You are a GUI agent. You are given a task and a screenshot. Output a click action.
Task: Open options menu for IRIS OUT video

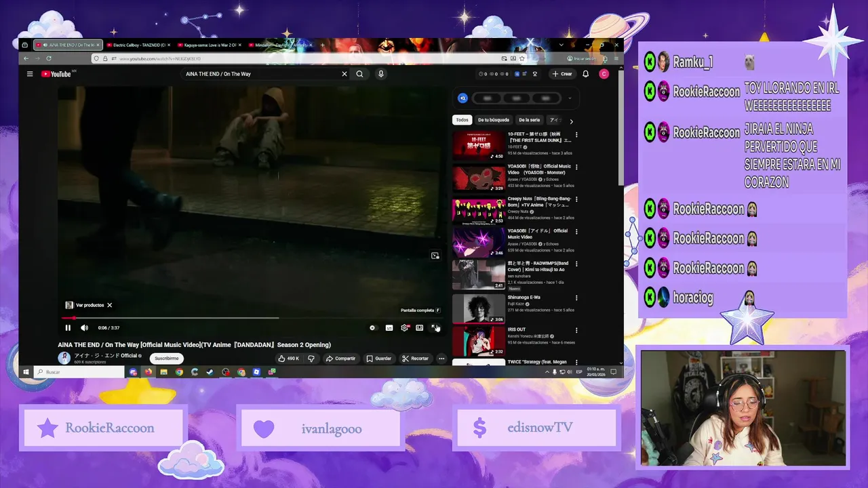[x=576, y=330]
